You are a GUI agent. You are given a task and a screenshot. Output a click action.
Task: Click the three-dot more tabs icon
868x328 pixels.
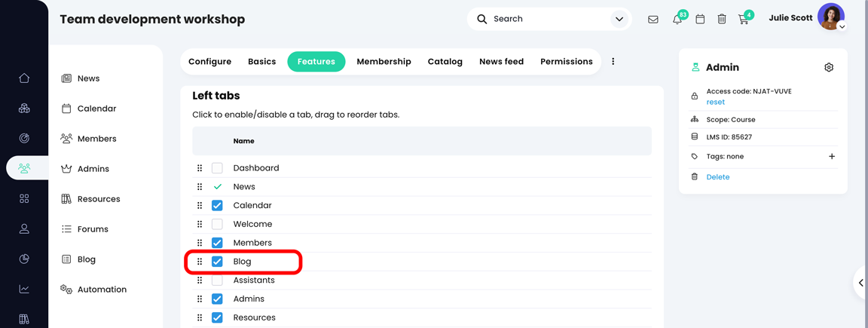(x=613, y=62)
